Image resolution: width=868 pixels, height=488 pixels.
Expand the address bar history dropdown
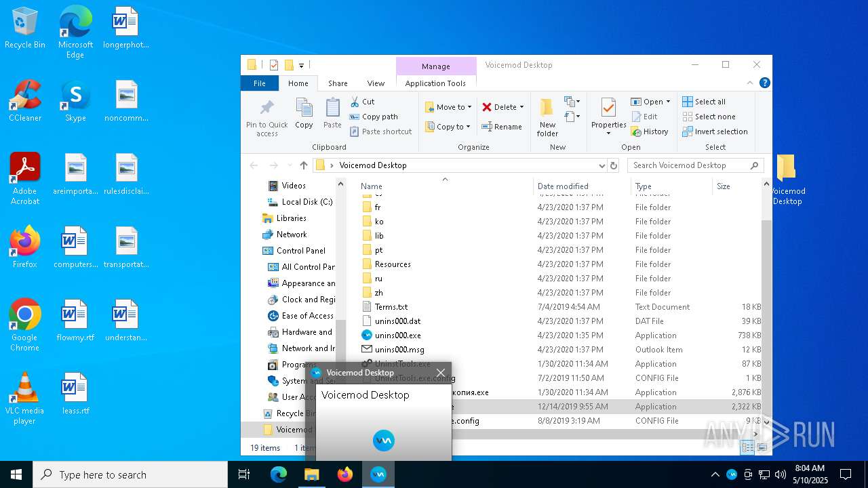pos(601,165)
